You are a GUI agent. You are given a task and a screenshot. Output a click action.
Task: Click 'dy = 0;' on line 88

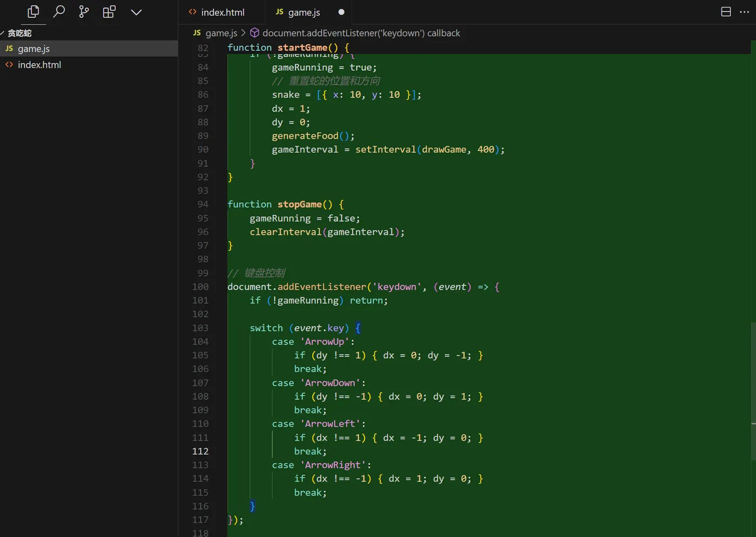(291, 123)
